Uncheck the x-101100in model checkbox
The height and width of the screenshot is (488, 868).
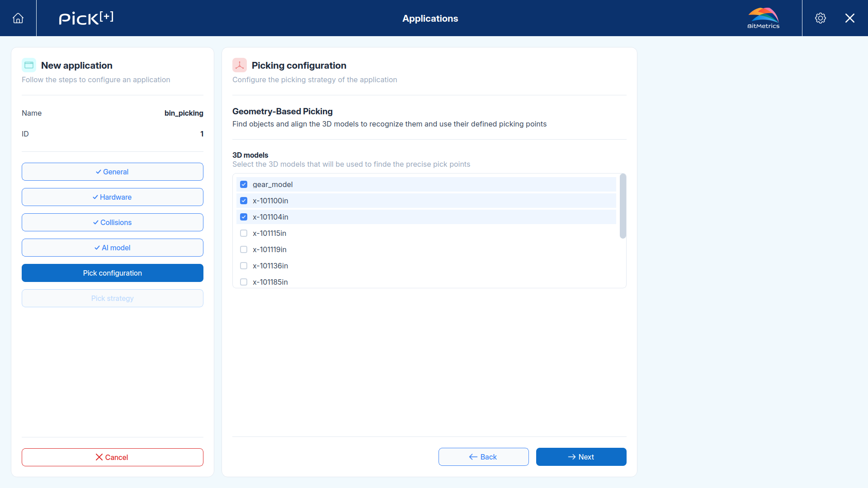click(244, 201)
